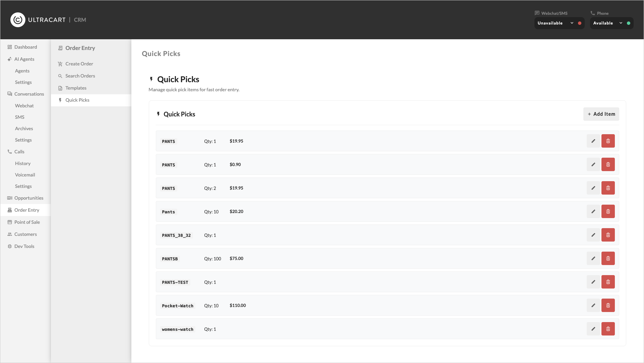Screen dimensions: 644x363
Task: Edit the Pocket-Watch quick pick
Action: pos(593,305)
